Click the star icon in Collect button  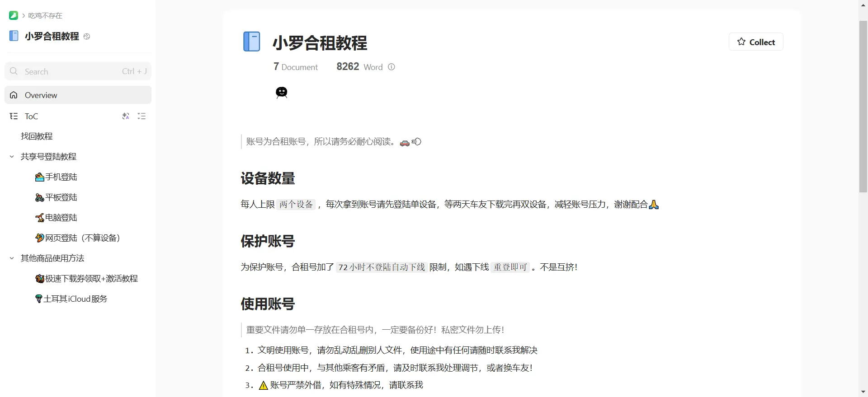(741, 42)
